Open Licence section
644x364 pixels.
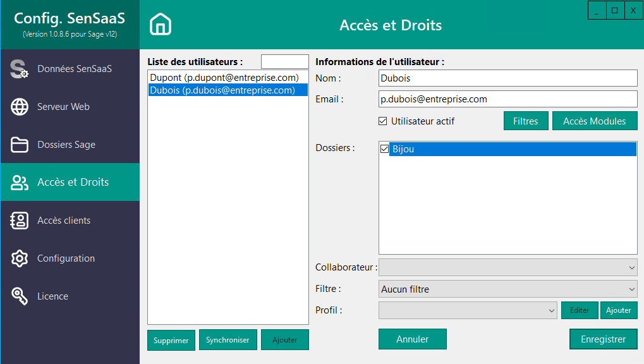70,296
